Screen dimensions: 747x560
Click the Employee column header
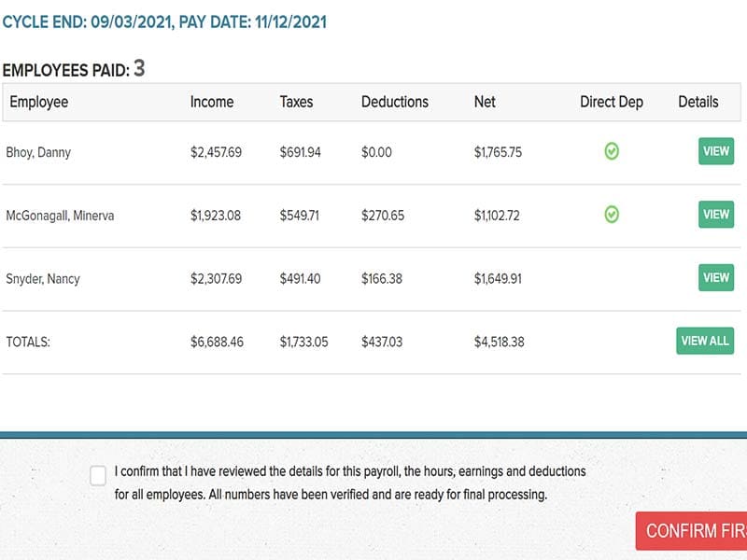[x=39, y=102]
